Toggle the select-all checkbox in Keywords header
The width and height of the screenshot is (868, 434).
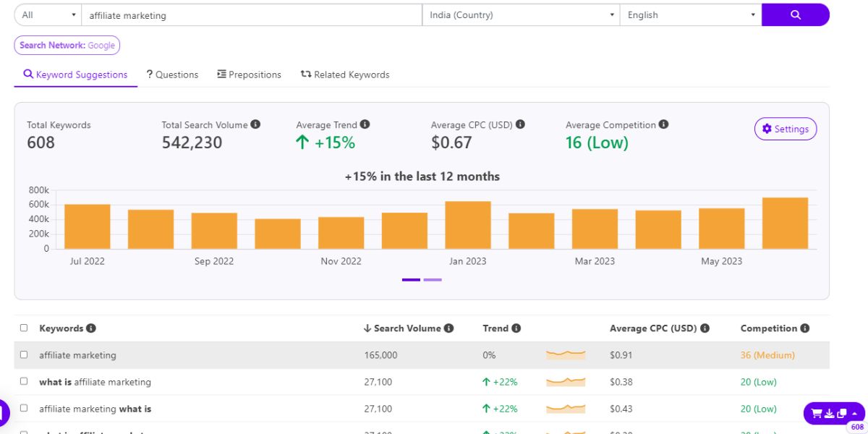(24, 328)
